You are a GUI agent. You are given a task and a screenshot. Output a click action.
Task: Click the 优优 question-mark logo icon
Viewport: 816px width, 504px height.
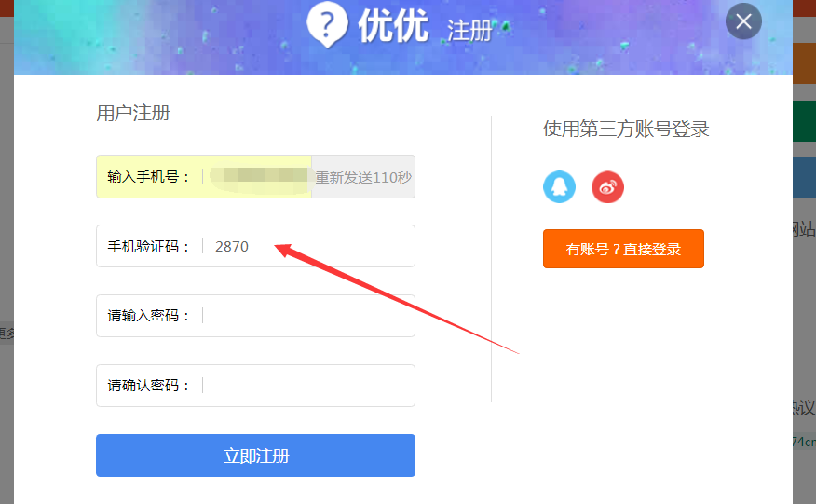(x=327, y=23)
